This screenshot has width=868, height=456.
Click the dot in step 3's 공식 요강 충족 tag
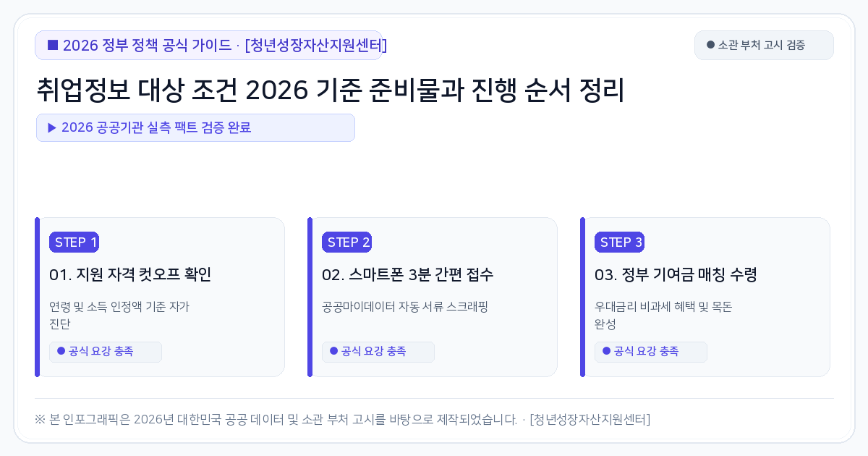[x=606, y=351]
